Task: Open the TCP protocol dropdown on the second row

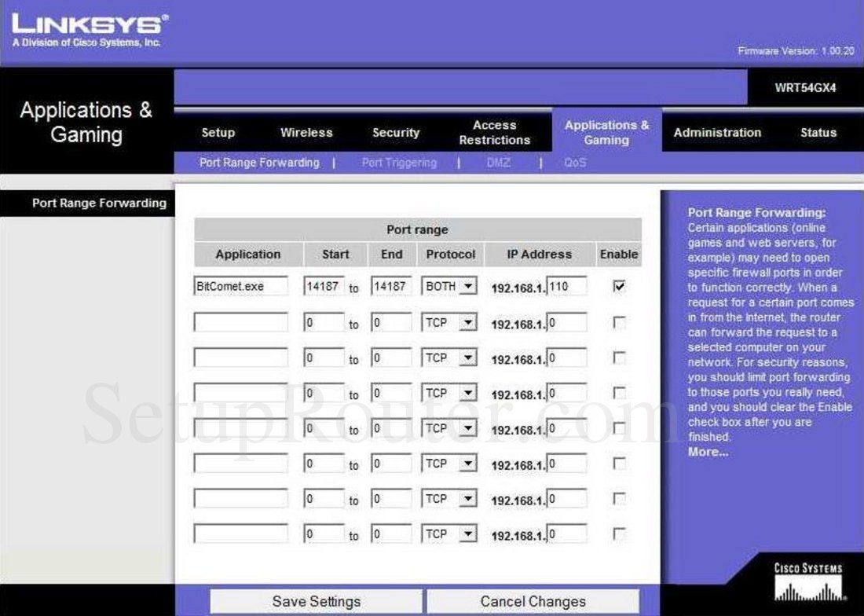Action: pyautogui.click(x=449, y=323)
